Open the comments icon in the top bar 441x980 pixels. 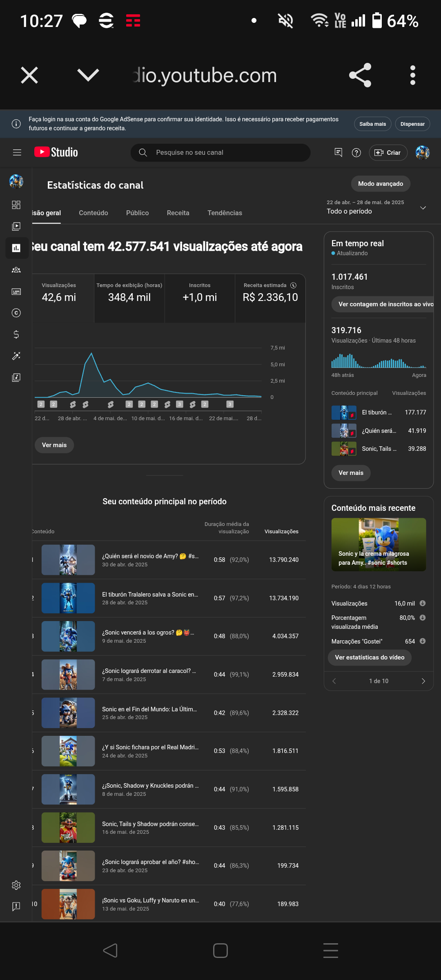(x=338, y=152)
